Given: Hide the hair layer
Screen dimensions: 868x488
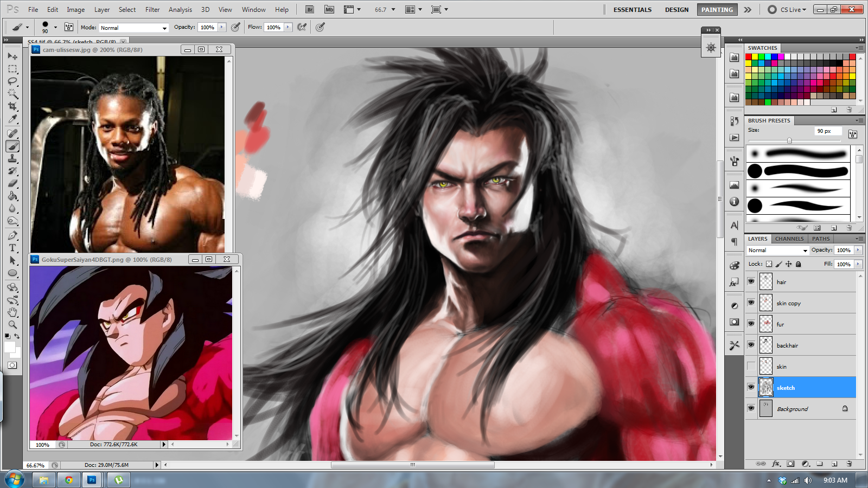Looking at the screenshot, I should coord(751,281).
